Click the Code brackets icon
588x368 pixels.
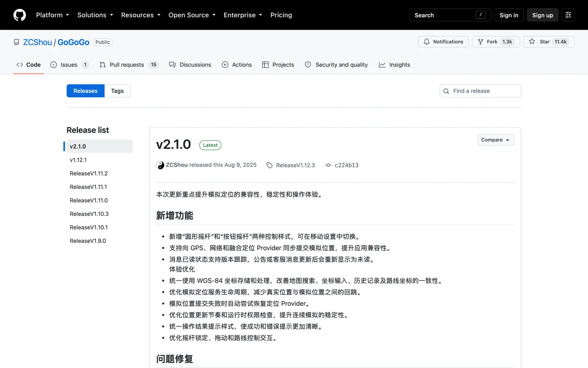click(x=20, y=65)
